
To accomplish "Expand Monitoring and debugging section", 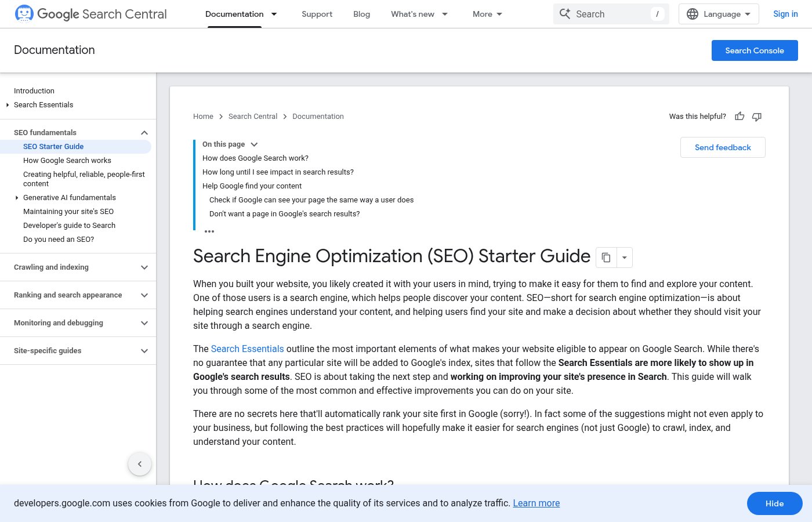I will pyautogui.click(x=144, y=323).
